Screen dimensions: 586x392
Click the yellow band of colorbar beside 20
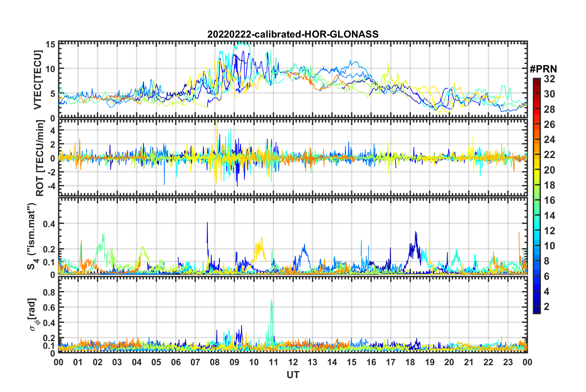coord(536,170)
